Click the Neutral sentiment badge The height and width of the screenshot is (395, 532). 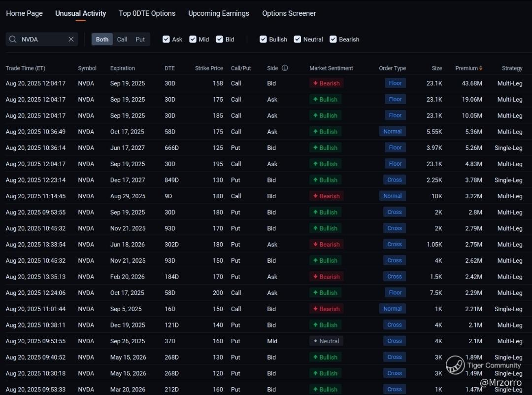point(326,341)
